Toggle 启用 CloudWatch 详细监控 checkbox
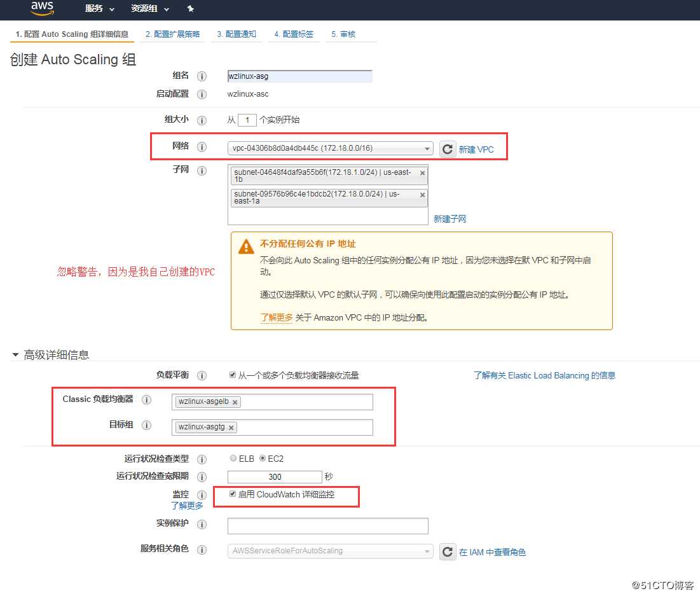The width and height of the screenshot is (700, 596). [x=233, y=494]
